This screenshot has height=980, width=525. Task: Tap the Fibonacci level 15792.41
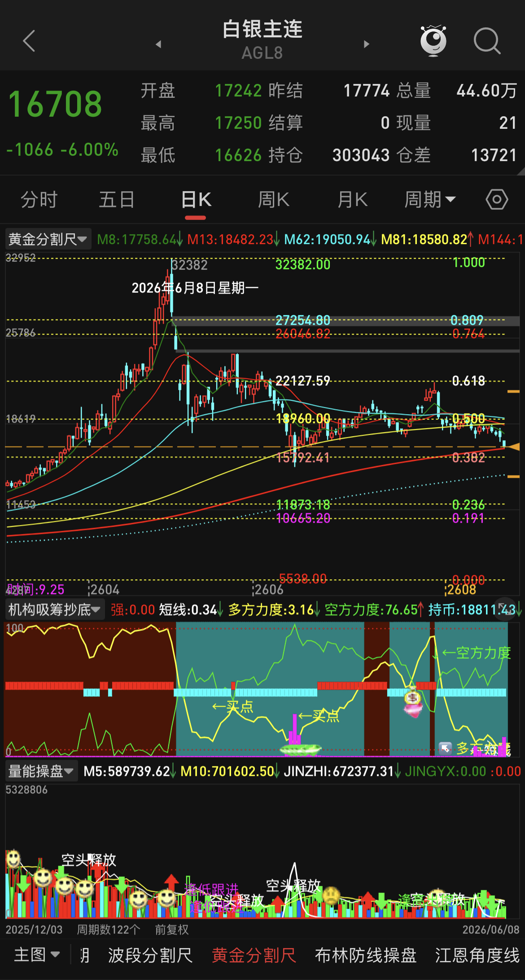click(303, 458)
